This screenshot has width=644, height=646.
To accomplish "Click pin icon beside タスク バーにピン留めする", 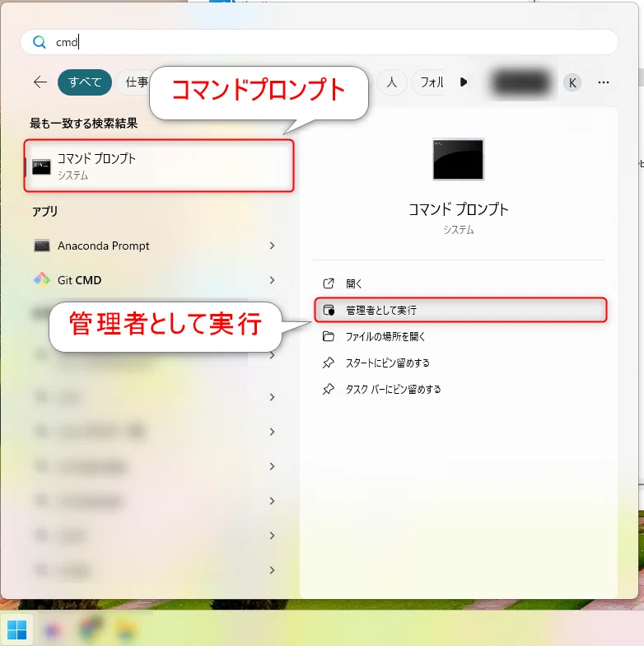I will [x=328, y=389].
